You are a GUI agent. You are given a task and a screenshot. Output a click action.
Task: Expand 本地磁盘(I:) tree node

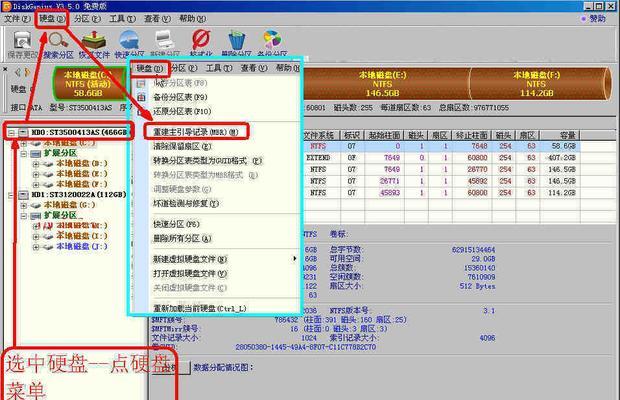pyautogui.click(x=36, y=236)
